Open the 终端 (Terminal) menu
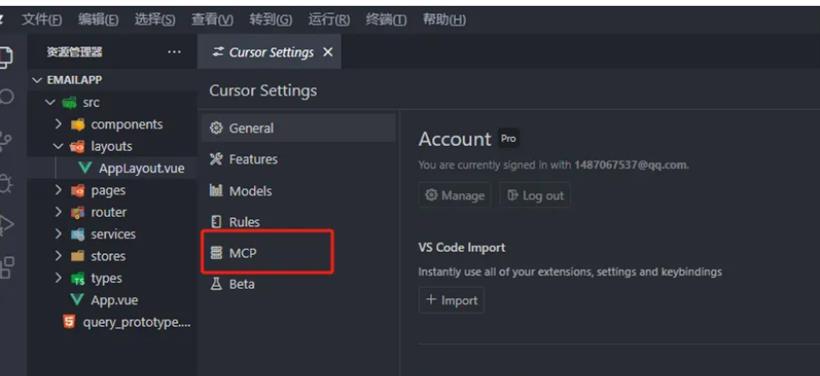Image resolution: width=820 pixels, height=376 pixels. tap(386, 20)
